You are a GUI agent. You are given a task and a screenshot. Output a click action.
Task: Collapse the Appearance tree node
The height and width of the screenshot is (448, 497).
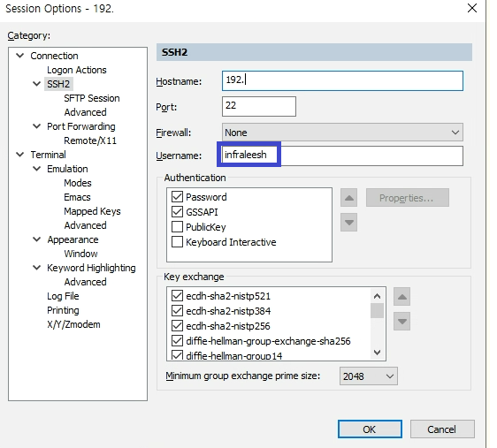pos(37,239)
